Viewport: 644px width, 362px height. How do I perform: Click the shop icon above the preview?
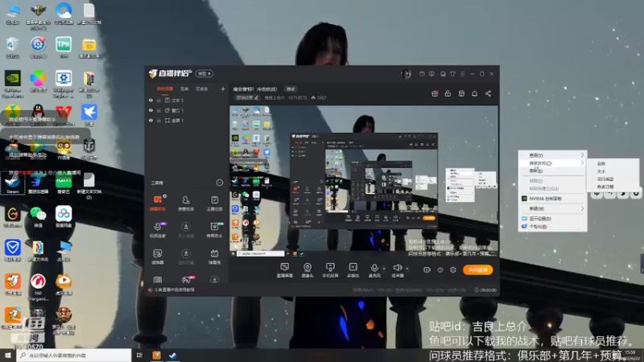click(461, 93)
